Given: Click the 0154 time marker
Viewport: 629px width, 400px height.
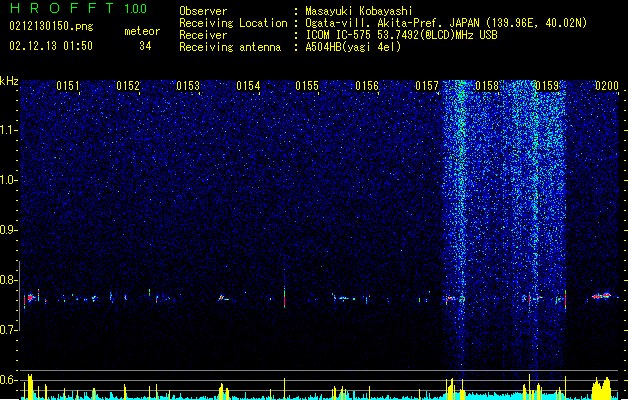Looking at the screenshot, I should pos(248,86).
